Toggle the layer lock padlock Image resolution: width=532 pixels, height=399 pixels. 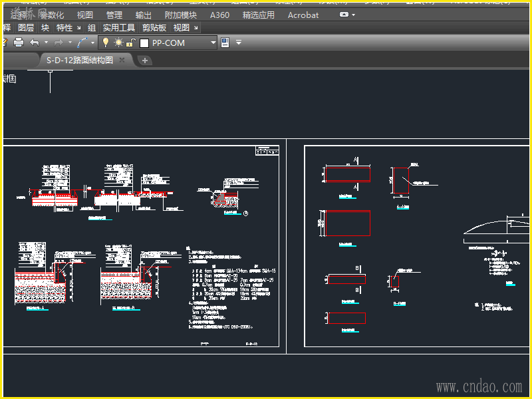[131, 43]
